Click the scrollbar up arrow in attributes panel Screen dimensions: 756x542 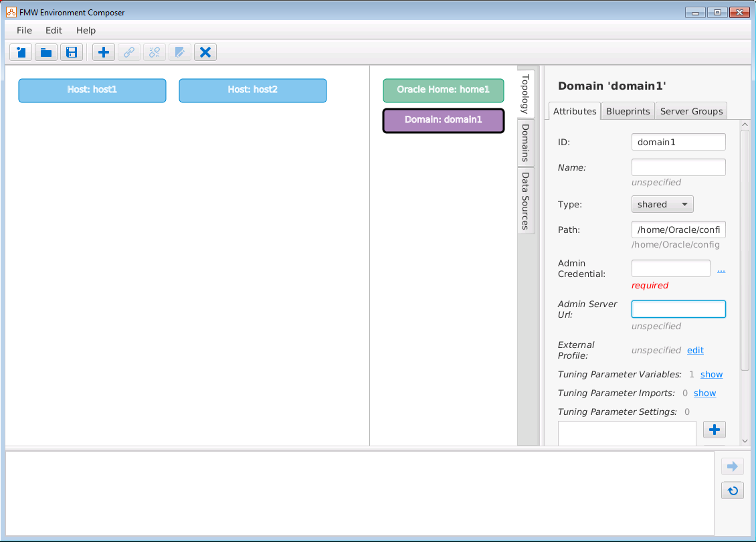[x=745, y=124]
